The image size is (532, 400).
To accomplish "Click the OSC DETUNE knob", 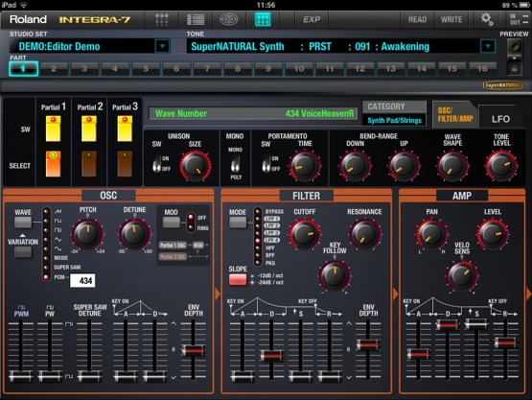I will [x=135, y=234].
